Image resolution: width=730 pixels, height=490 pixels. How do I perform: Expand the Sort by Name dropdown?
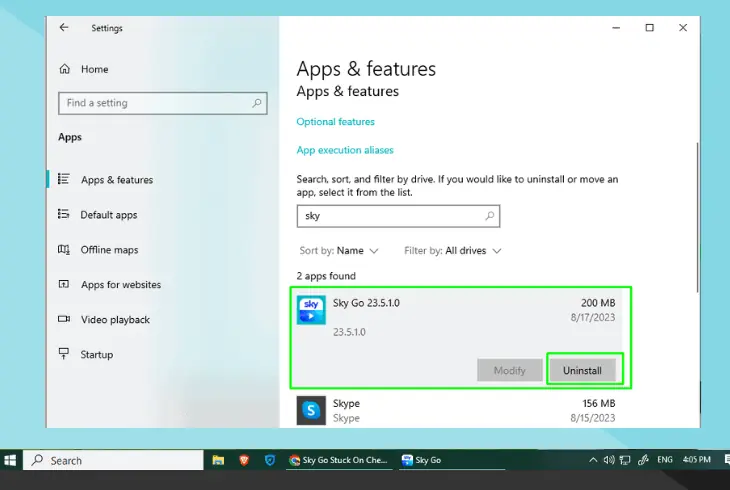pyautogui.click(x=339, y=251)
